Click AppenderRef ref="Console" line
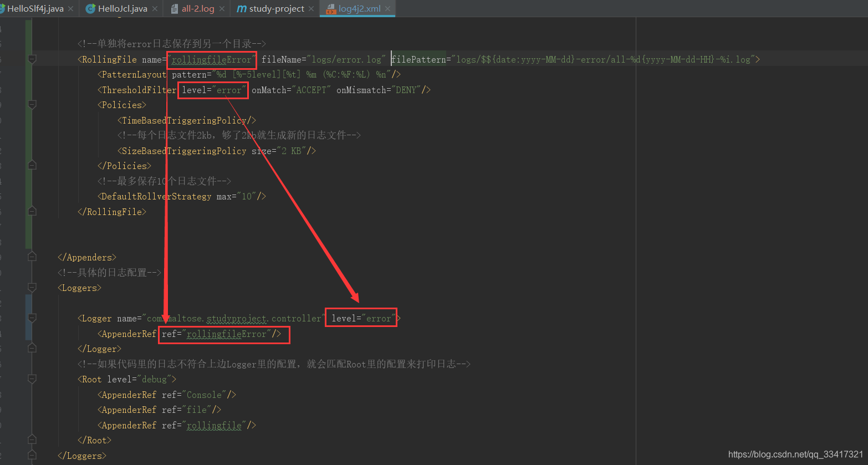The image size is (868, 465). coord(167,395)
